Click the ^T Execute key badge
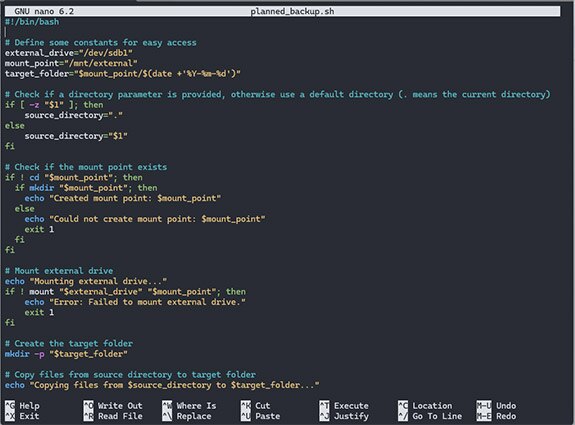The height and width of the screenshot is (425, 575). pos(324,406)
